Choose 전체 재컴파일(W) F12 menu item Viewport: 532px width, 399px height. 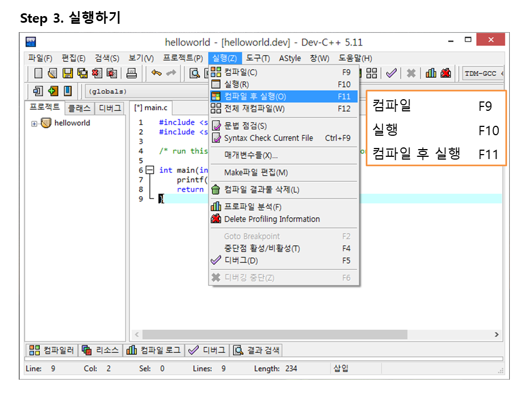click(x=284, y=109)
